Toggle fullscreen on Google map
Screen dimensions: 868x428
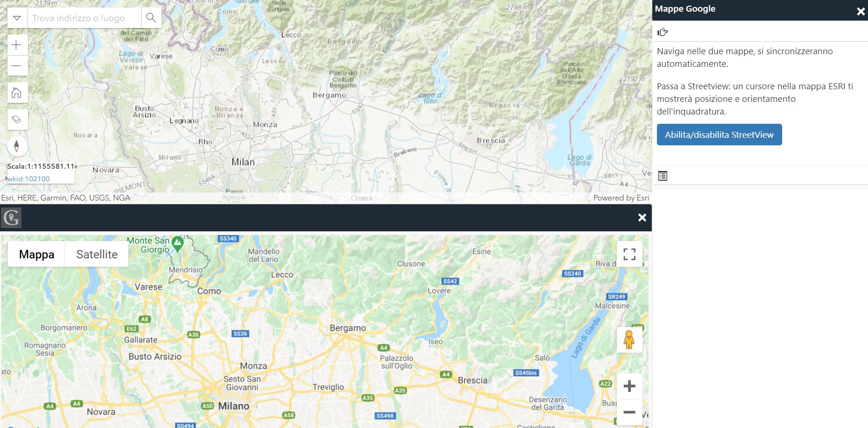629,254
